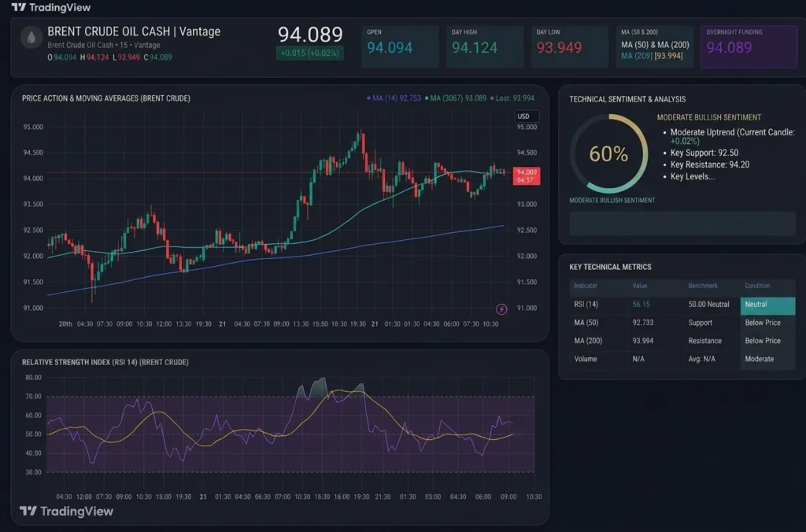Viewport: 806px width, 532px height.
Task: Click the oil droplet symbol icon
Action: pyautogui.click(x=31, y=38)
